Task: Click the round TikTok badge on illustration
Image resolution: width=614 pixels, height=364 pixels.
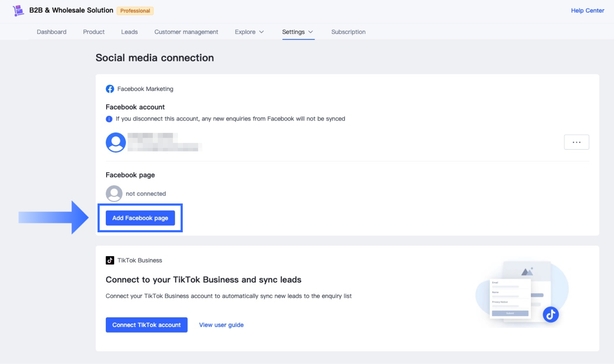Action: [x=550, y=315]
